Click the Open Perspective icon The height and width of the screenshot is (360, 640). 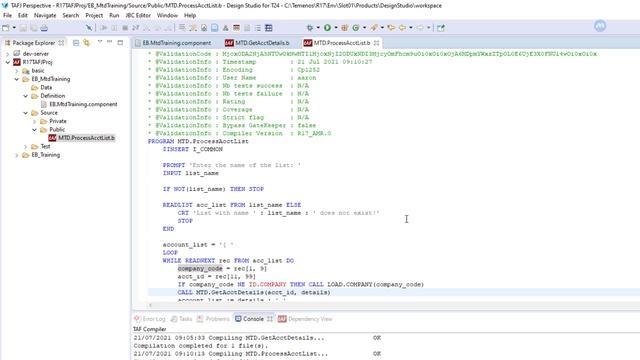(x=441, y=28)
